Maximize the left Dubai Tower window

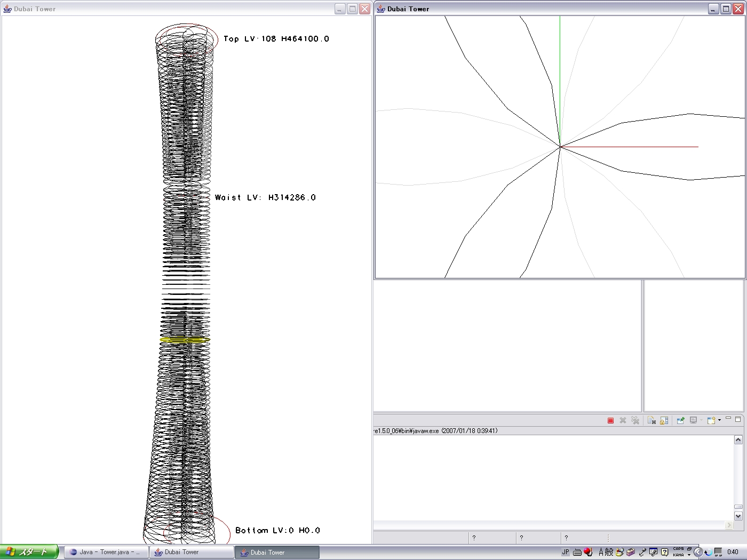pos(352,9)
